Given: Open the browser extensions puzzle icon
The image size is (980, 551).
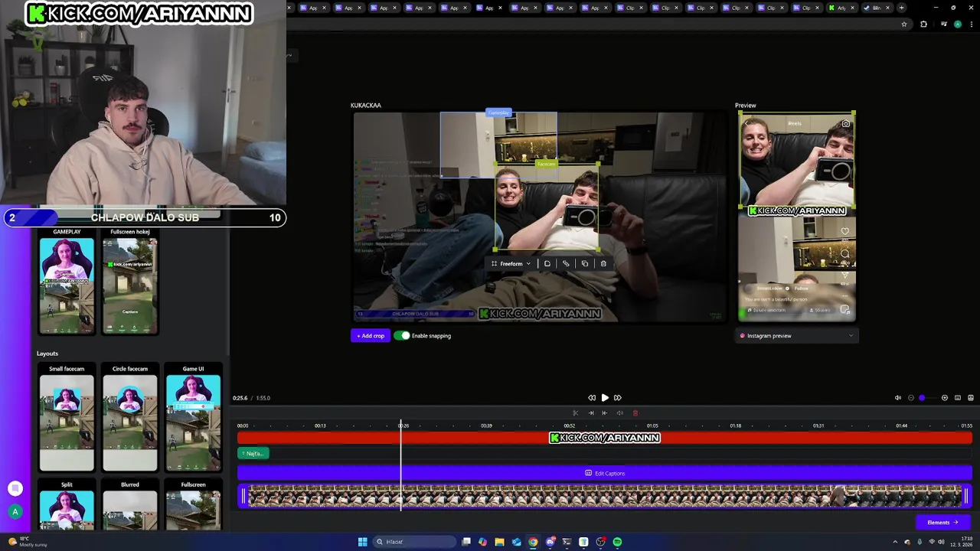Looking at the screenshot, I should (x=923, y=24).
